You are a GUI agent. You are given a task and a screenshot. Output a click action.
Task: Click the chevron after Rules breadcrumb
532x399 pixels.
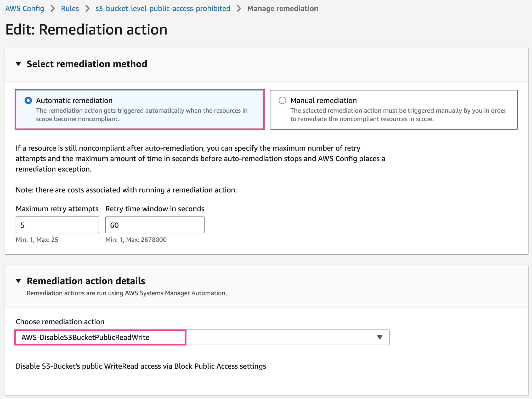coord(87,9)
